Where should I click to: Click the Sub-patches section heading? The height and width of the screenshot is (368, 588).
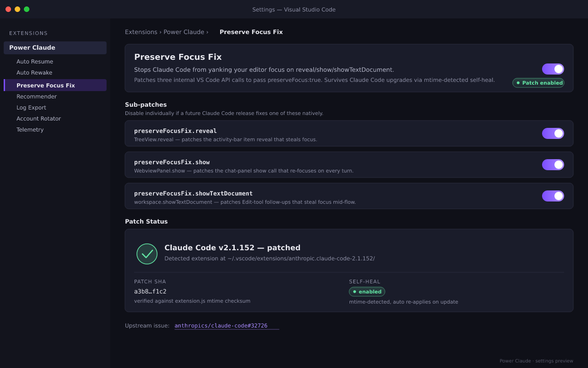pyautogui.click(x=146, y=104)
